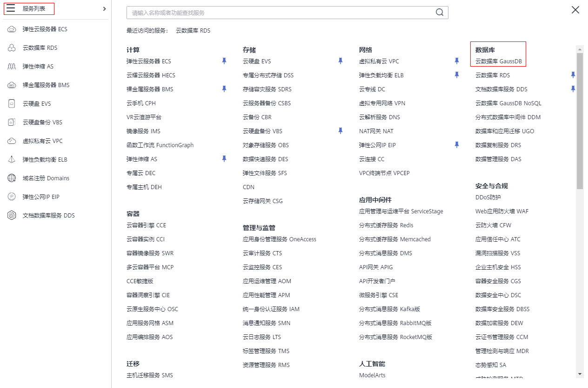Click the scrollbar down arrow
The image size is (588, 388).
pos(580,374)
